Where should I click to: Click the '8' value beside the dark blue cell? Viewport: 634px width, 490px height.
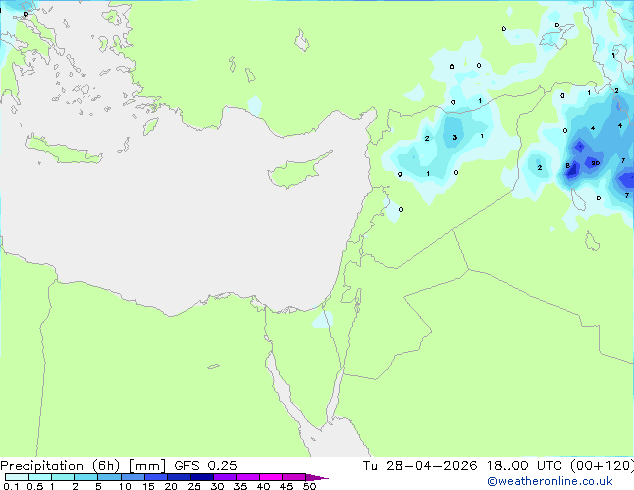[x=567, y=165]
